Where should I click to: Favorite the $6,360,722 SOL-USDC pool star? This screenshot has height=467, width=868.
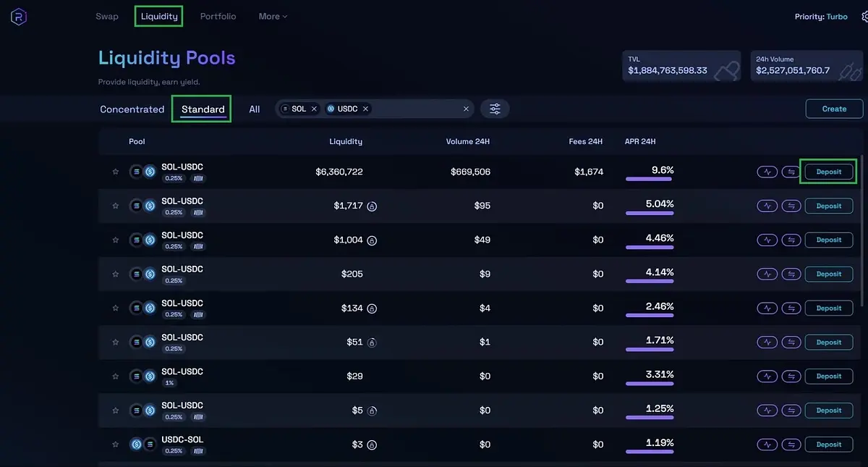point(115,172)
